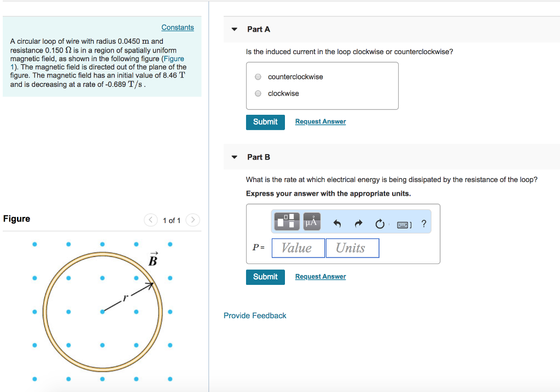Select the clockwise radio button
The height and width of the screenshot is (392, 560).
[x=258, y=93]
